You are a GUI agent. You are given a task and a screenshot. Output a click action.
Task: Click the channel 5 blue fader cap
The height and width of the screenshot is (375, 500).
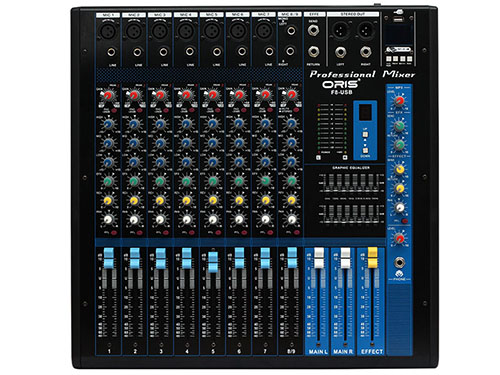tap(213, 262)
